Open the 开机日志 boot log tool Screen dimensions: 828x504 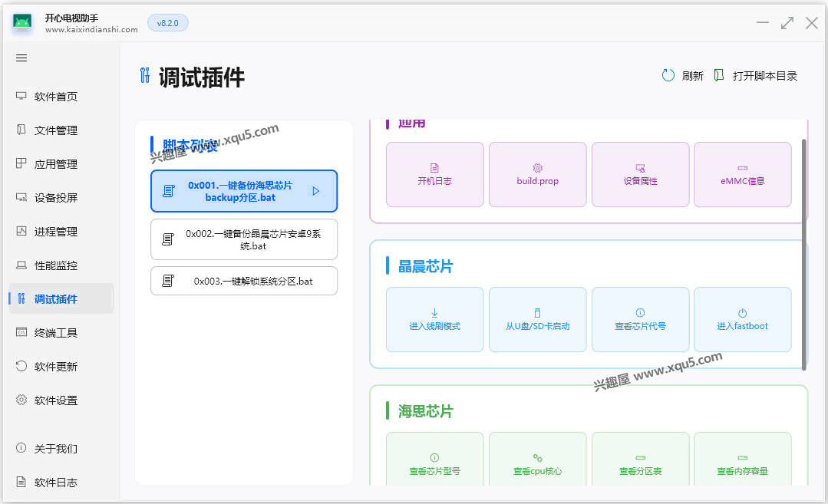point(434,174)
